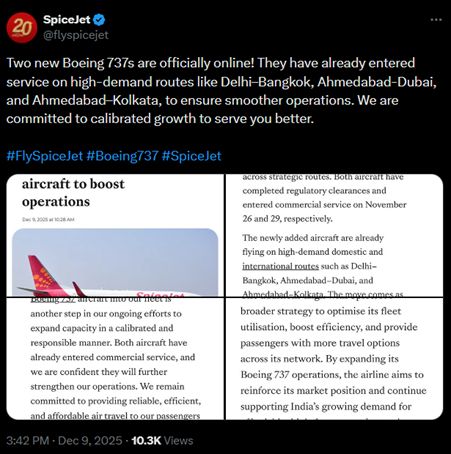Open the #Boeing737 hashtag
The image size is (451, 454).
[x=122, y=156]
